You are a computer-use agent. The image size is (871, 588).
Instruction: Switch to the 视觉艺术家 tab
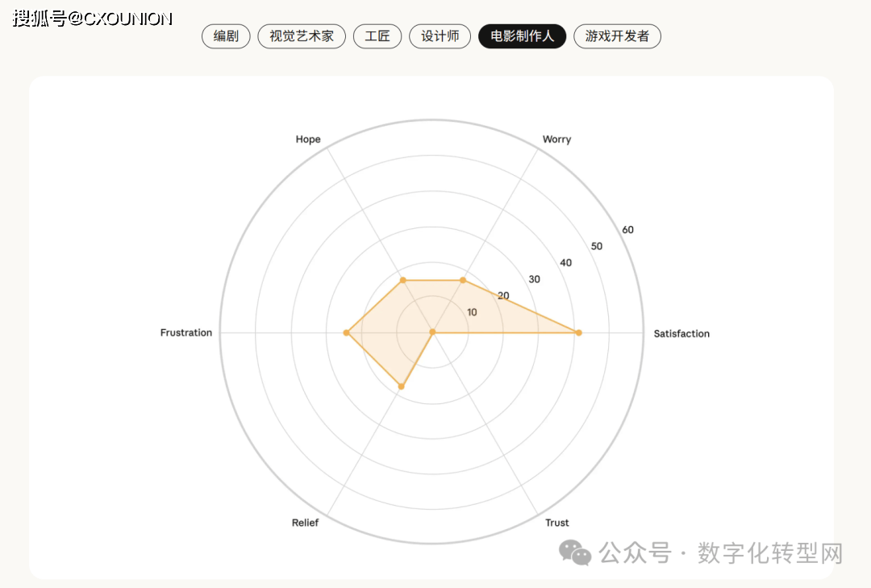(302, 36)
